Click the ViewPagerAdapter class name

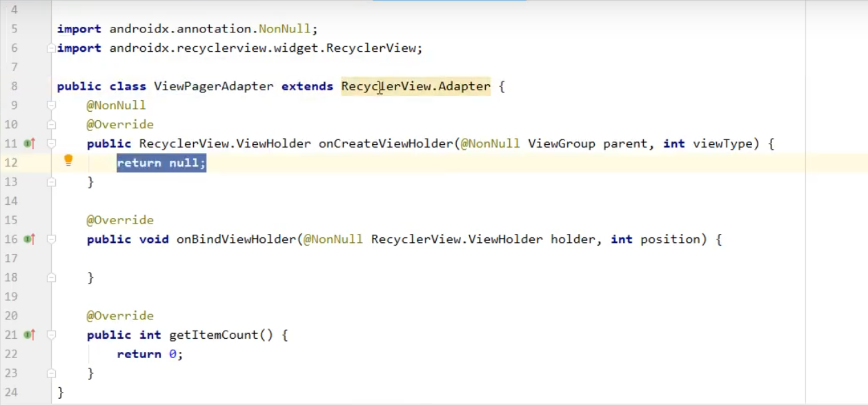click(213, 86)
